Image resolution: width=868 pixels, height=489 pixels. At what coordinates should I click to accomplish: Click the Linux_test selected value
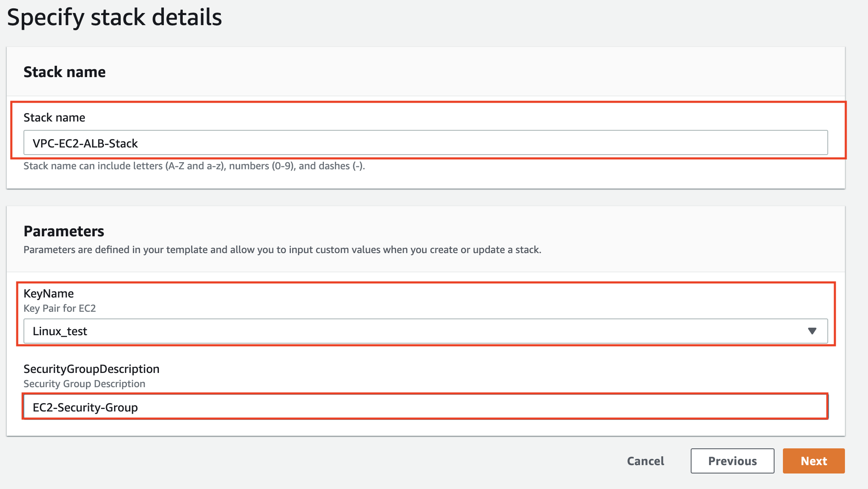61,331
